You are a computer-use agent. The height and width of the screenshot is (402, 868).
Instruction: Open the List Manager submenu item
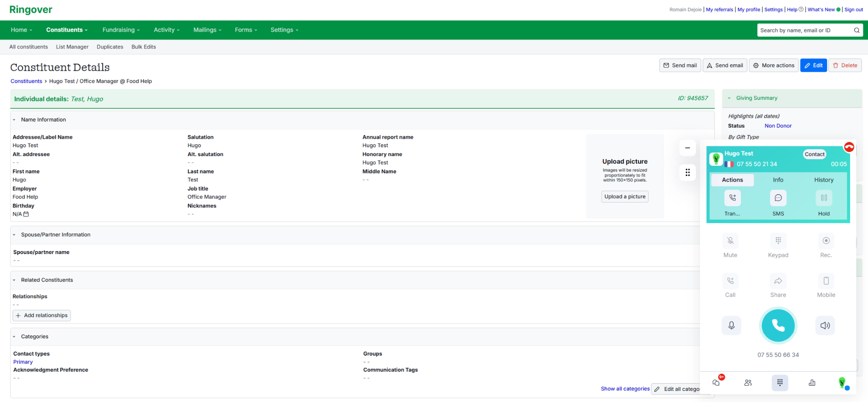pos(72,47)
